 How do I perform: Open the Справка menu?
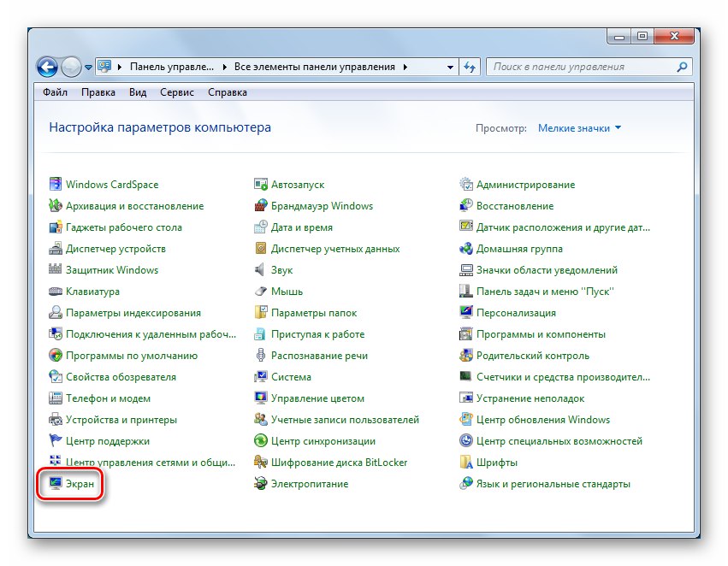point(228,92)
